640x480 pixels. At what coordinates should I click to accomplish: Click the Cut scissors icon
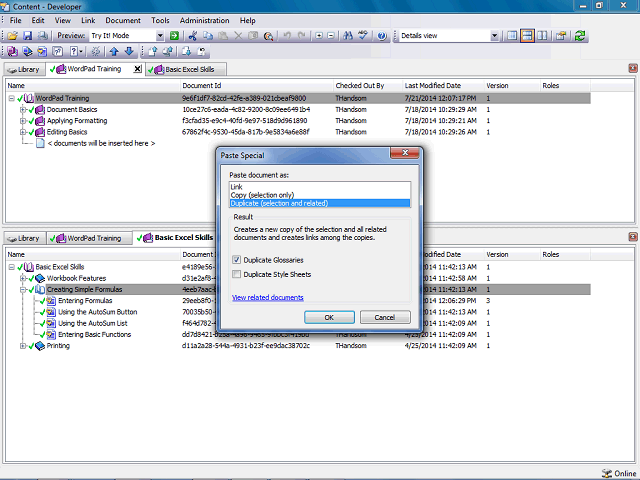[x=193, y=36]
